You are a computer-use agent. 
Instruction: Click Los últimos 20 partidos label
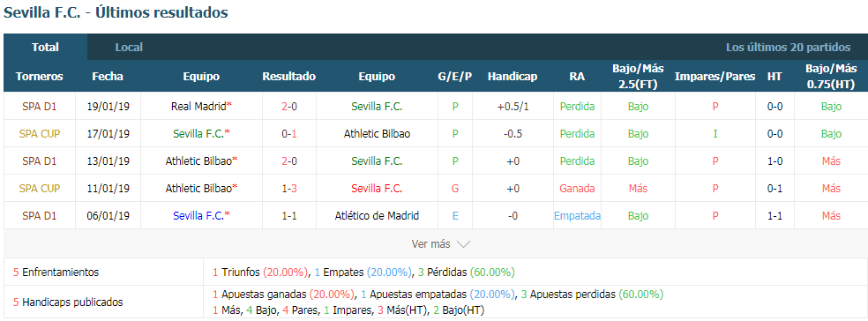[789, 48]
